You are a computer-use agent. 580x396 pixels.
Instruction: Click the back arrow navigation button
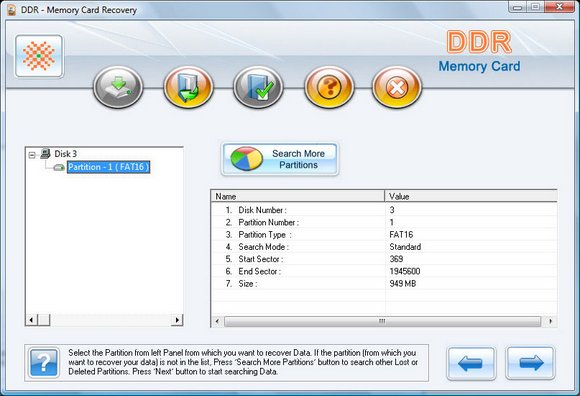471,363
